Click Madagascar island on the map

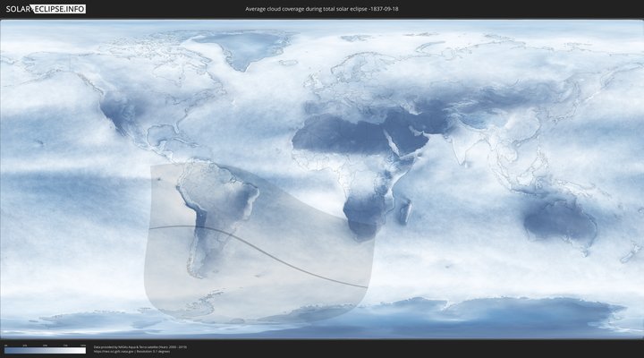point(404,211)
